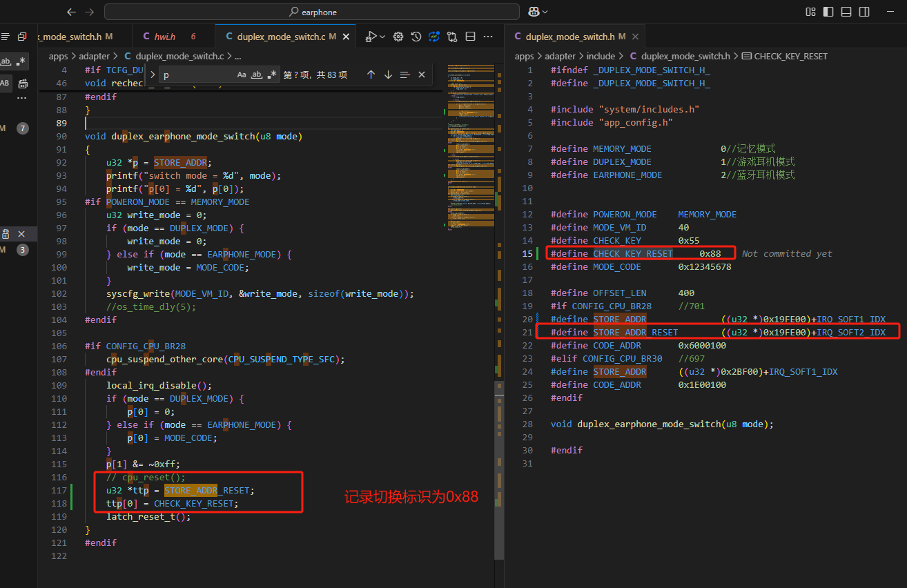Screen dimensions: 907x588
Task: Click the earphone command center search box
Action: [312, 12]
